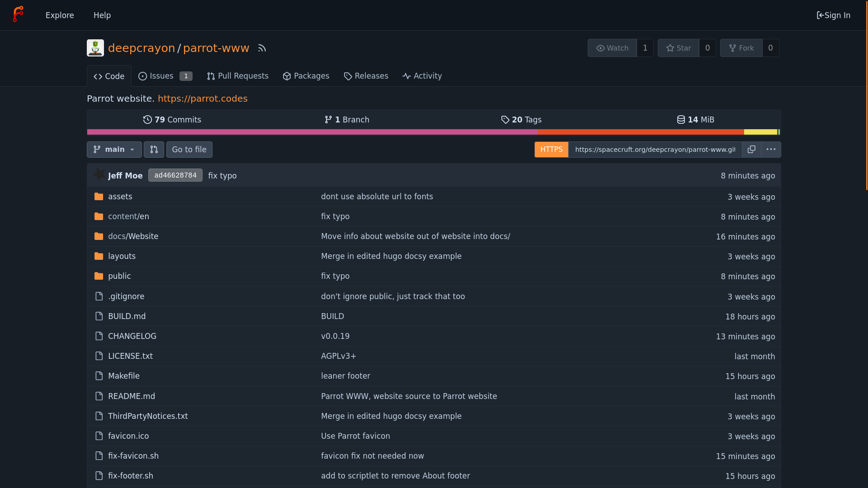Image resolution: width=868 pixels, height=488 pixels.
Task: Click the yellow segment of language bar
Action: (760, 132)
